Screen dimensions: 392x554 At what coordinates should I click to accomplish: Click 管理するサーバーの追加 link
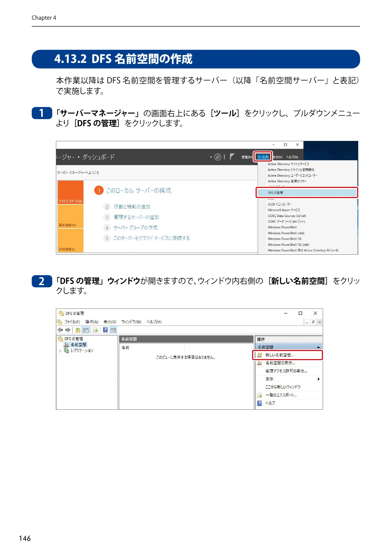[136, 217]
